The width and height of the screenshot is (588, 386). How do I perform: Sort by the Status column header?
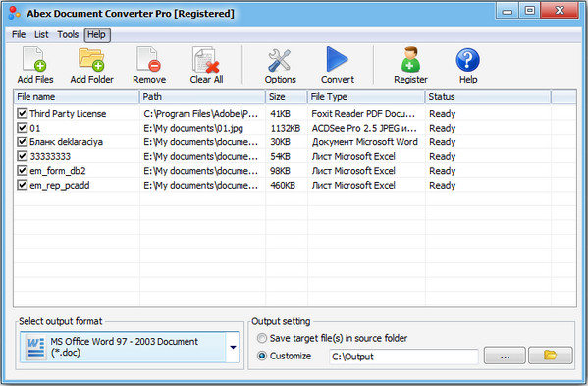point(488,97)
